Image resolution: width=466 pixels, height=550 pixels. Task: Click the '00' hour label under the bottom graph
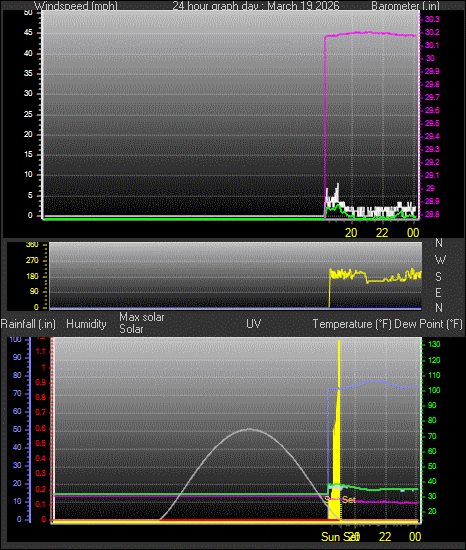[x=415, y=537]
